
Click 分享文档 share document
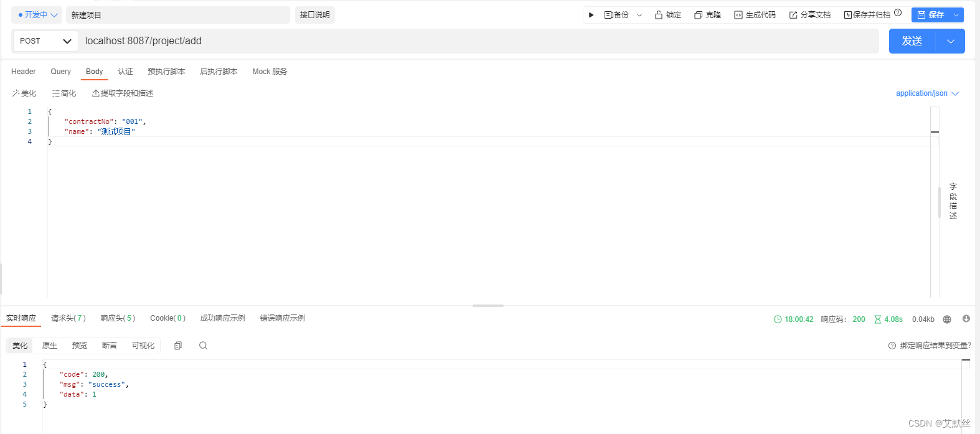(809, 15)
